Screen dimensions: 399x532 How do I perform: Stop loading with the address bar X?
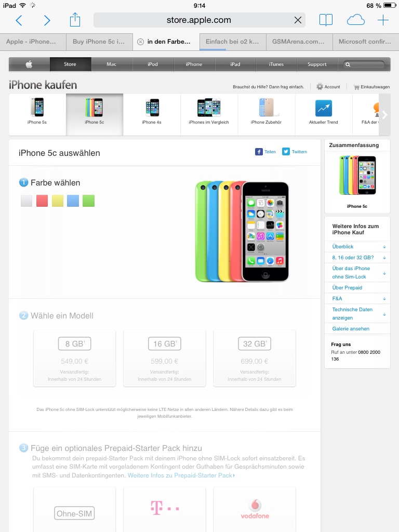(x=298, y=20)
